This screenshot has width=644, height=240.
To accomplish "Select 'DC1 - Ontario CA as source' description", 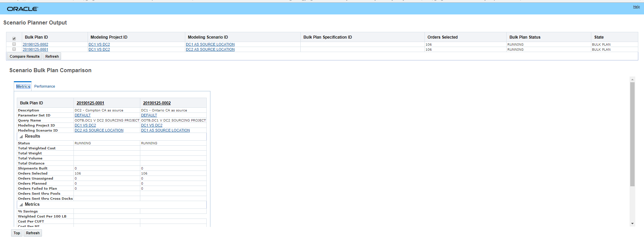I will coord(164,110).
